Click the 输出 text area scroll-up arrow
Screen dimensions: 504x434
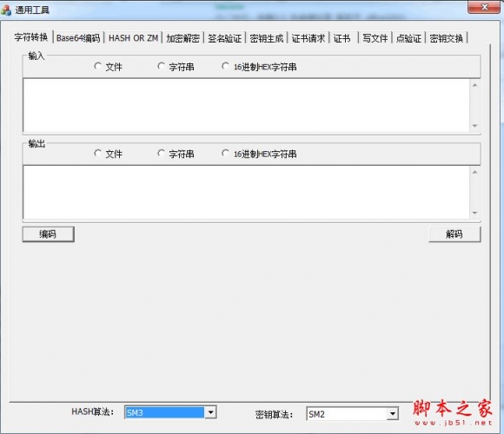[x=474, y=173]
